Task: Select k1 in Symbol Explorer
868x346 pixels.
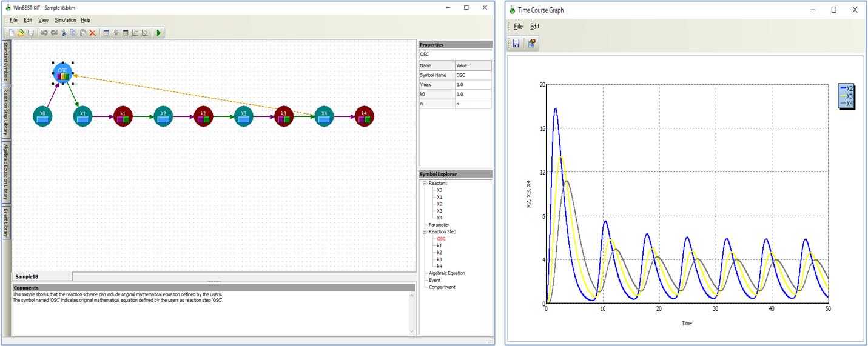Action: click(x=439, y=245)
